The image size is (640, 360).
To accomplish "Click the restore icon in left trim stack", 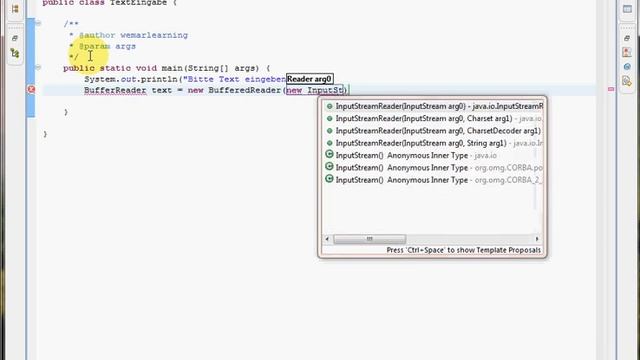I will pyautogui.click(x=15, y=38).
